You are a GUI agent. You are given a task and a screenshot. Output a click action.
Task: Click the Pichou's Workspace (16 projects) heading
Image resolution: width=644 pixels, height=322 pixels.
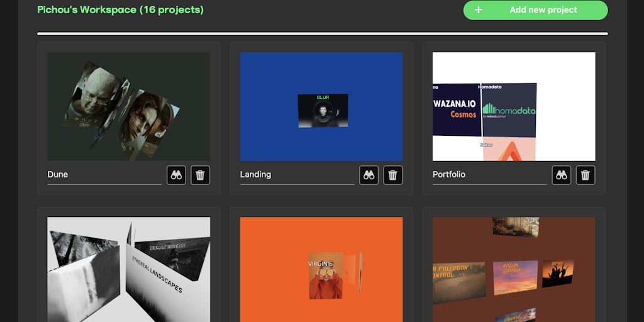120,10
